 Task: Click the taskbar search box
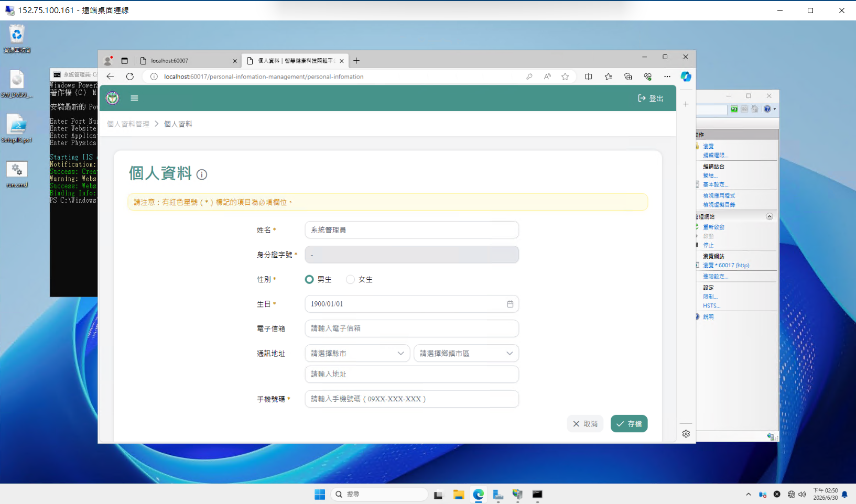380,495
